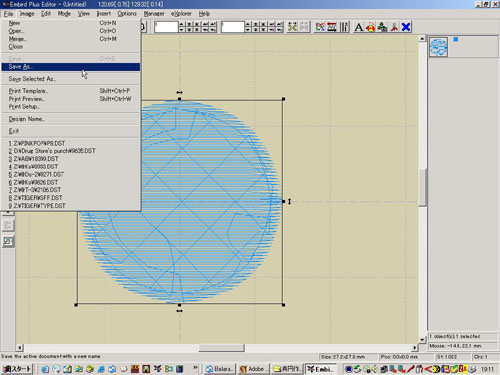Click the second numeric input field in the toolbar

(x=233, y=27)
